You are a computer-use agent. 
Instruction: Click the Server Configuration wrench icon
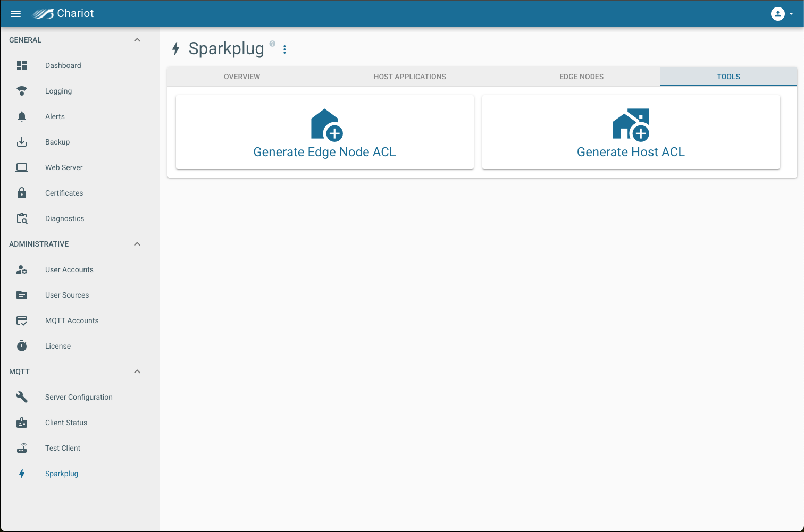click(x=22, y=397)
